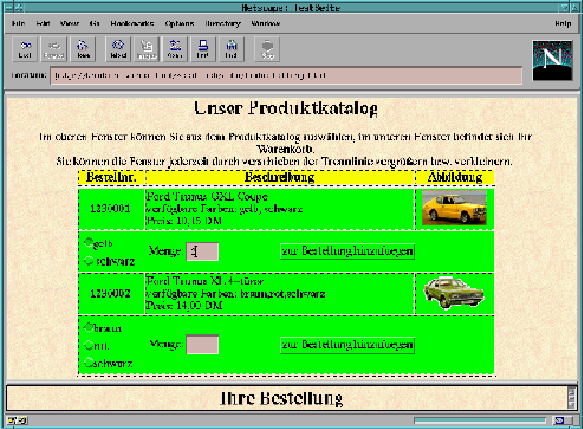Select the braun color radio button

88,328
